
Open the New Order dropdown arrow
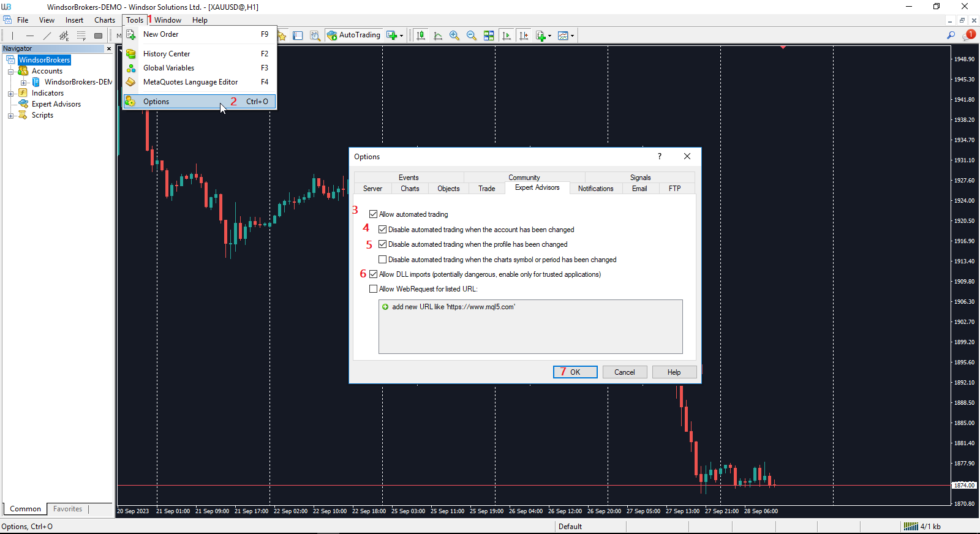point(402,36)
